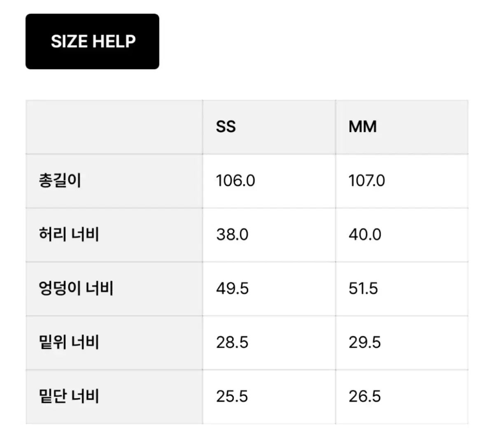Select the SS hem width value 25.5
Viewport: 494px width, 448px height.
(x=232, y=396)
